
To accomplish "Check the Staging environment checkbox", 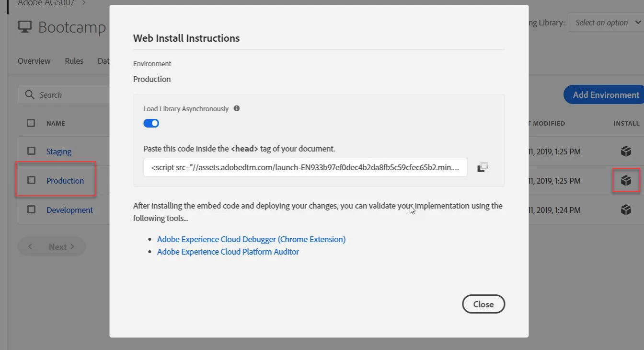I will pos(31,151).
